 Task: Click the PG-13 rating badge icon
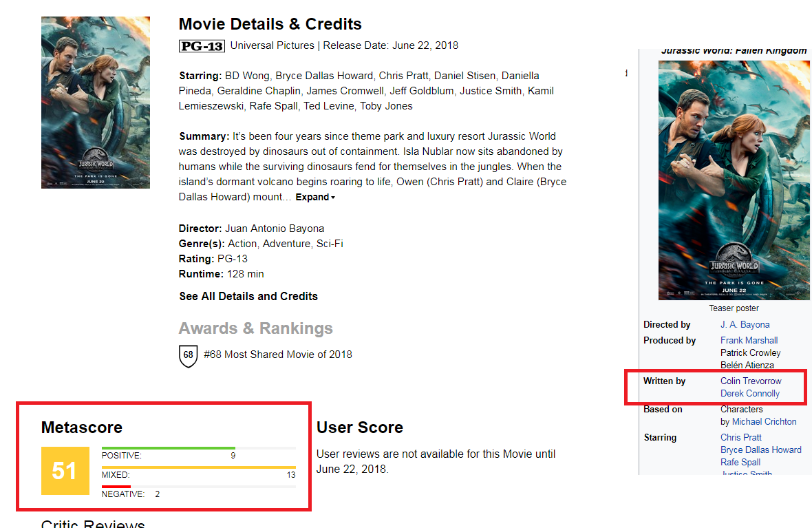(202, 46)
